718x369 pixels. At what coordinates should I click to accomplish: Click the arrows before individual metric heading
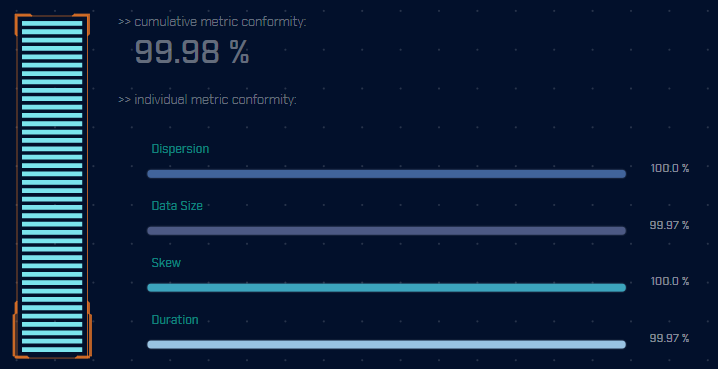(x=124, y=100)
